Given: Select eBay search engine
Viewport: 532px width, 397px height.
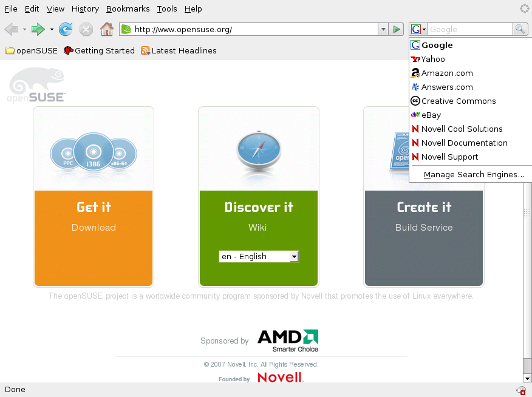Looking at the screenshot, I should [471, 115].
